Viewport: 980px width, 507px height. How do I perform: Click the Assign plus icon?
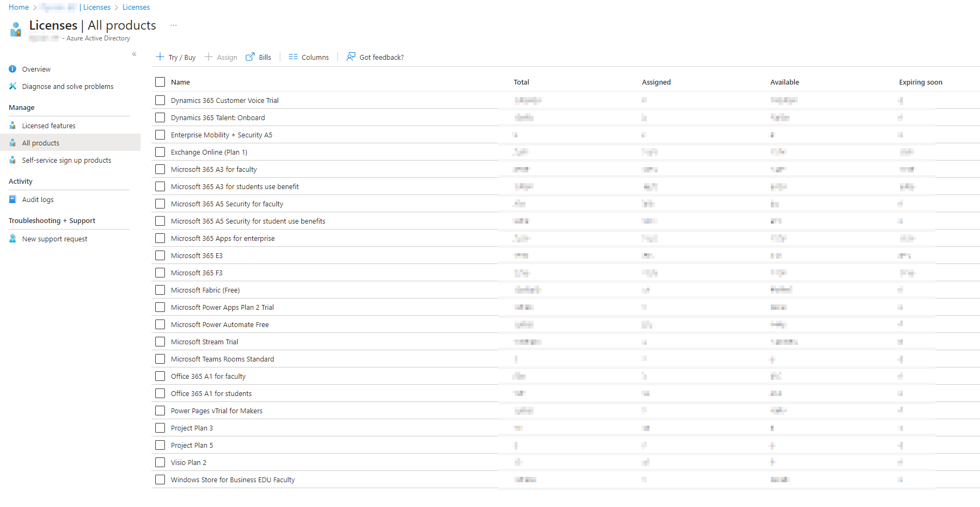click(x=209, y=57)
